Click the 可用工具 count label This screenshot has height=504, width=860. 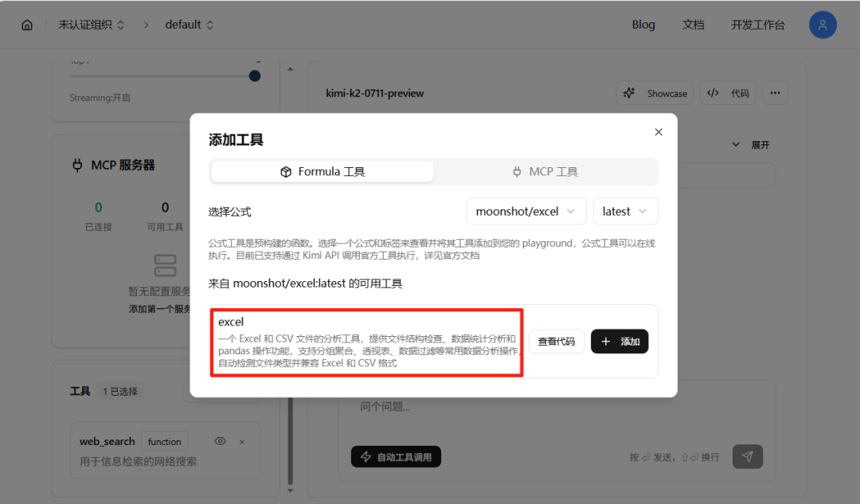pyautogui.click(x=165, y=226)
